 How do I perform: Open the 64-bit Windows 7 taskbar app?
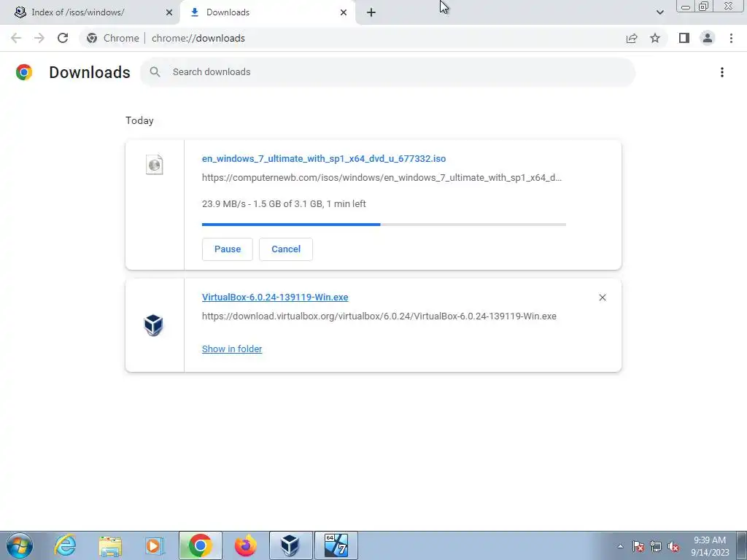coord(336,545)
